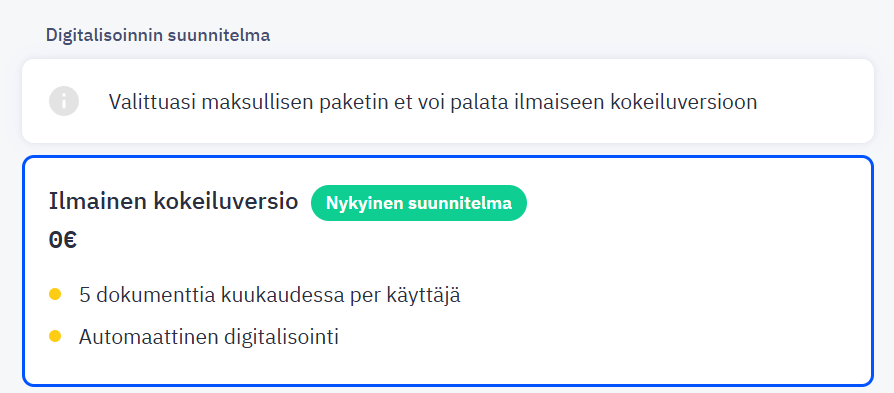Click the gray info icon
The height and width of the screenshot is (393, 894).
(x=64, y=102)
